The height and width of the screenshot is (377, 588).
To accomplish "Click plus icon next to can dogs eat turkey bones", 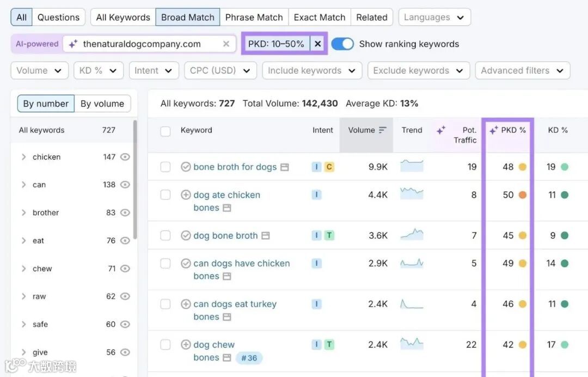I will (186, 304).
